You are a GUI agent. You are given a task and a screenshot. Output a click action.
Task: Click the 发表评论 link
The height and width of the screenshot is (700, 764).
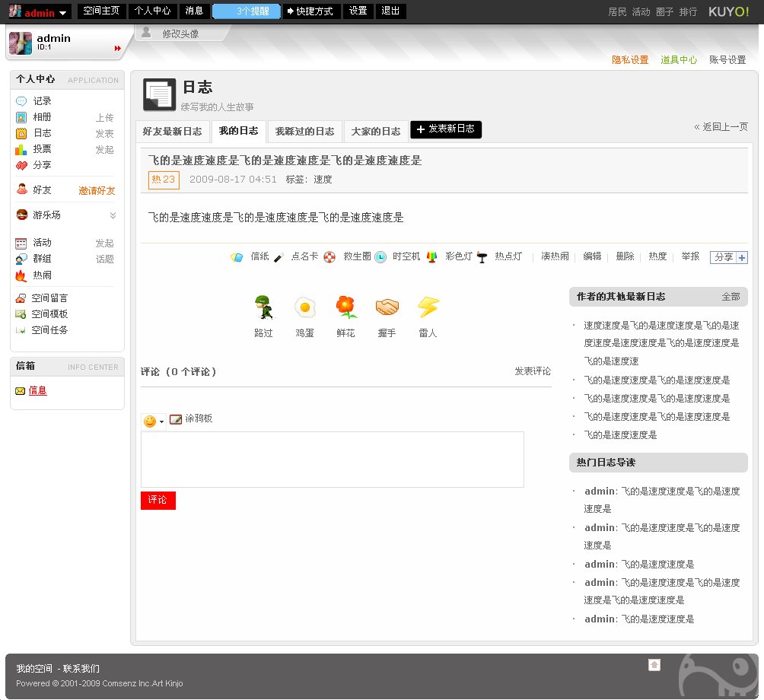[533, 371]
